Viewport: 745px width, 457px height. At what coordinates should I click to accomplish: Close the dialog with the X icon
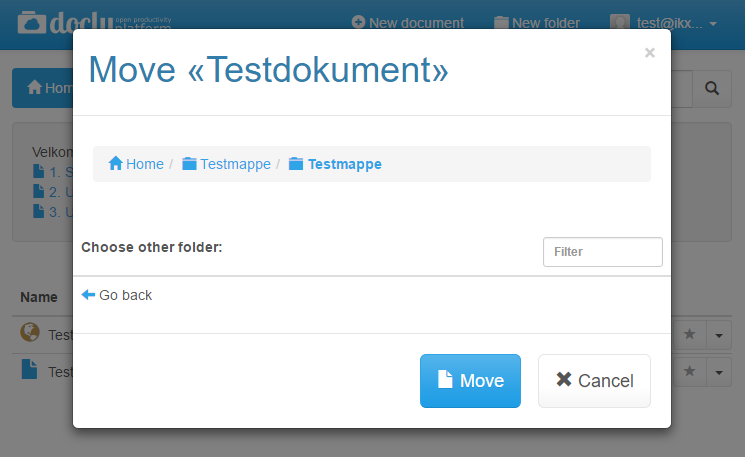point(649,52)
